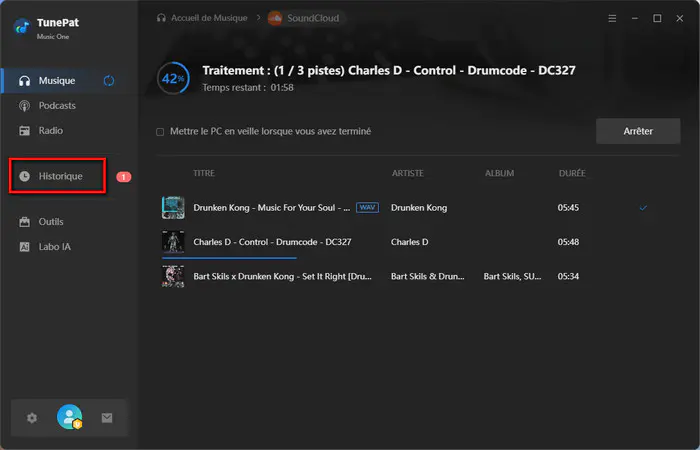Image resolution: width=700 pixels, height=450 pixels.
Task: Click the album cell Bart Skils, SU...
Action: coord(512,276)
